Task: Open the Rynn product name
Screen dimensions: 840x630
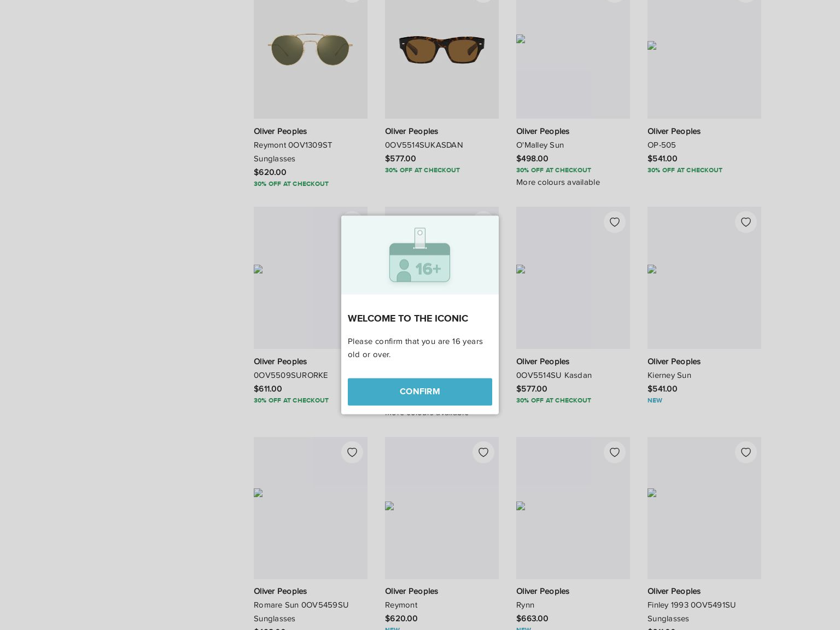Action: point(525,605)
